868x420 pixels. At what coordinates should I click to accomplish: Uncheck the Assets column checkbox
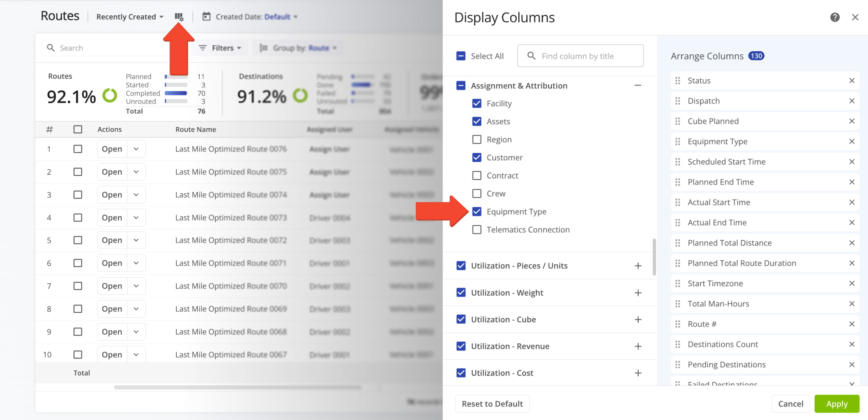click(x=477, y=121)
